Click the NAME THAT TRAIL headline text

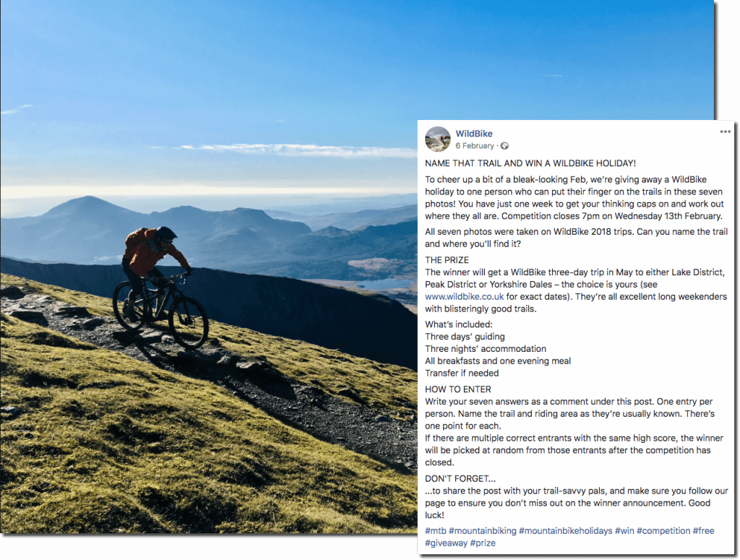pos(530,163)
